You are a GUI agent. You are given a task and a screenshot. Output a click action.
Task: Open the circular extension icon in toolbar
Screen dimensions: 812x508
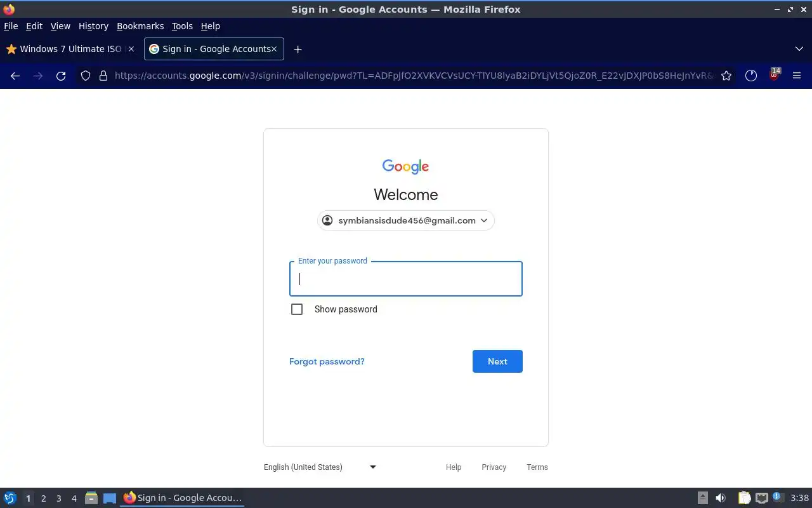pos(751,76)
